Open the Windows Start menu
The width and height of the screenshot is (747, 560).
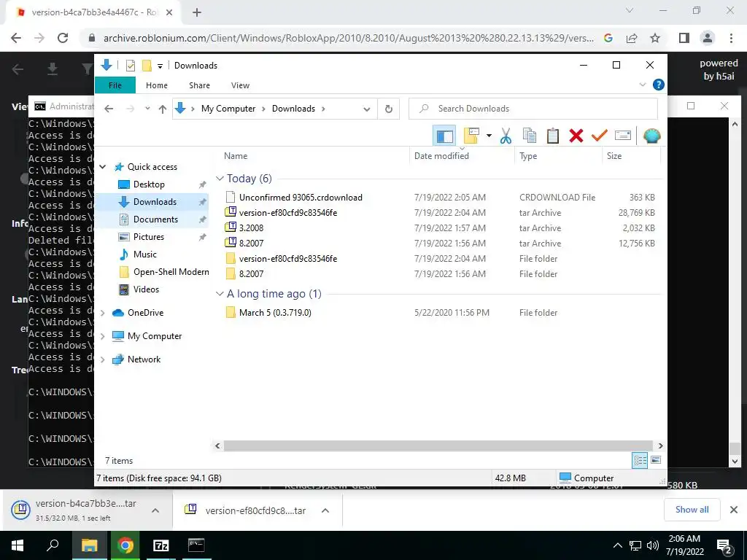[x=18, y=545]
